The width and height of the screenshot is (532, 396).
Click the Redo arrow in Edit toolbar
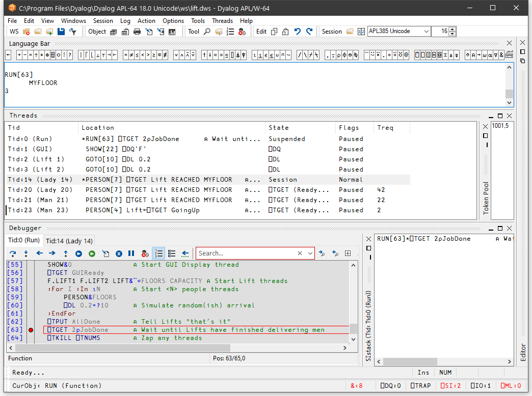[309, 32]
